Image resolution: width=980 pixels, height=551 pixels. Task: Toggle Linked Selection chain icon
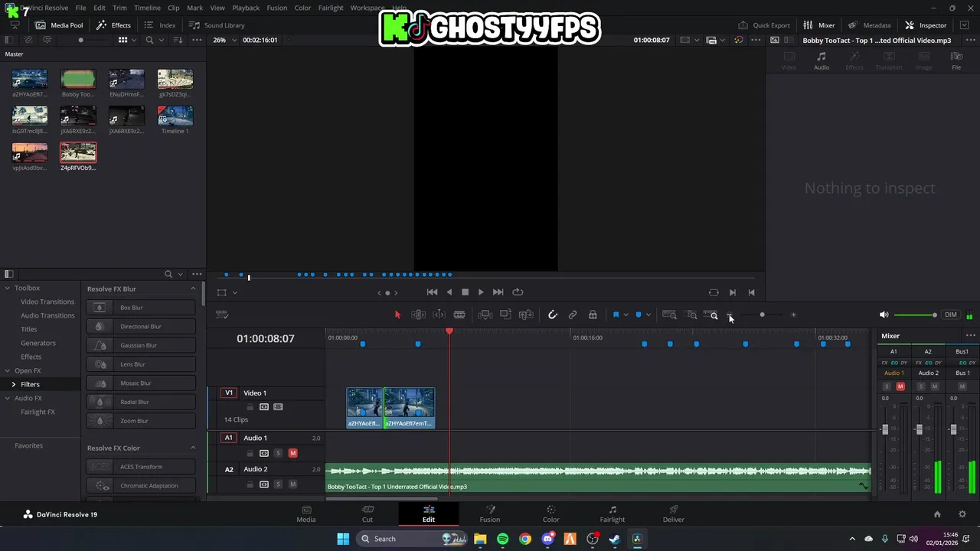[x=573, y=315]
